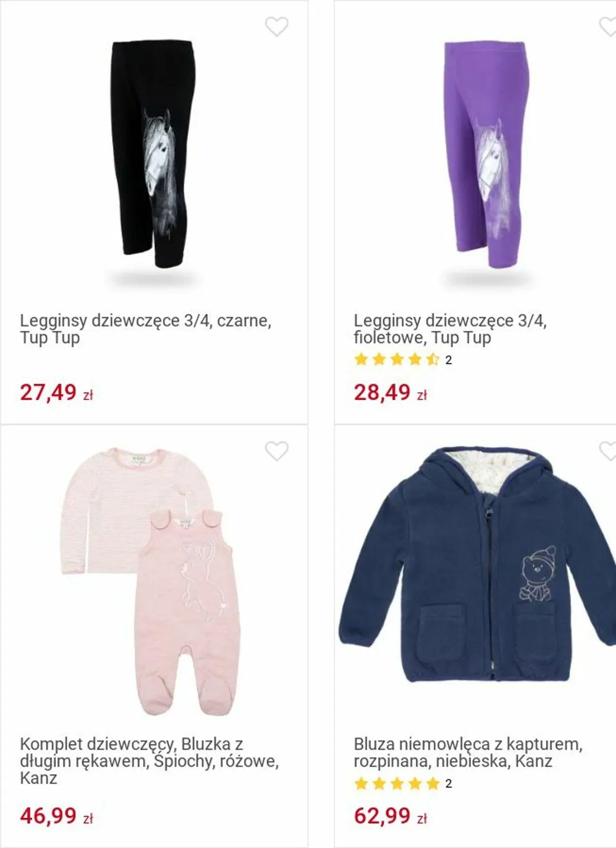This screenshot has width=616, height=848.
Task: Save navy hooded sweatshirt via heart icon
Action: pos(608,451)
